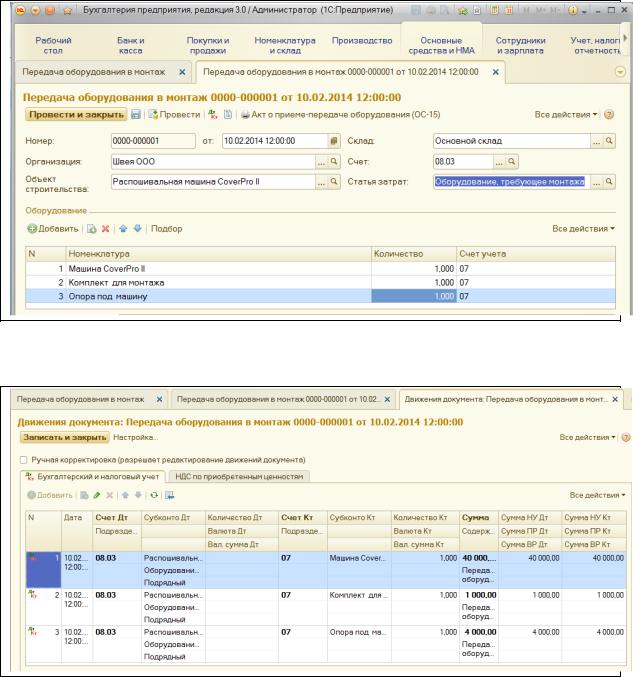
Task: Open the 1C main menu orange icon
Action: tap(20, 10)
